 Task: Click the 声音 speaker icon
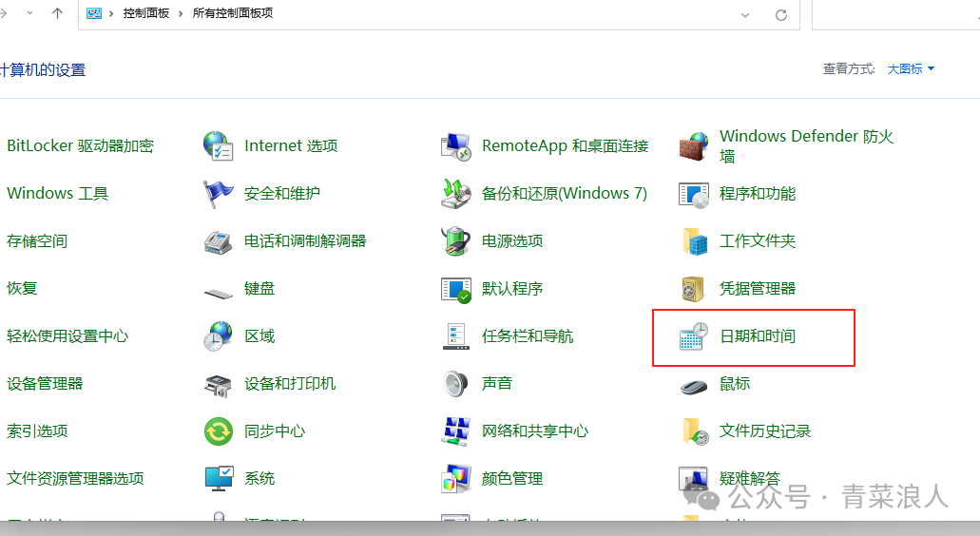(455, 384)
